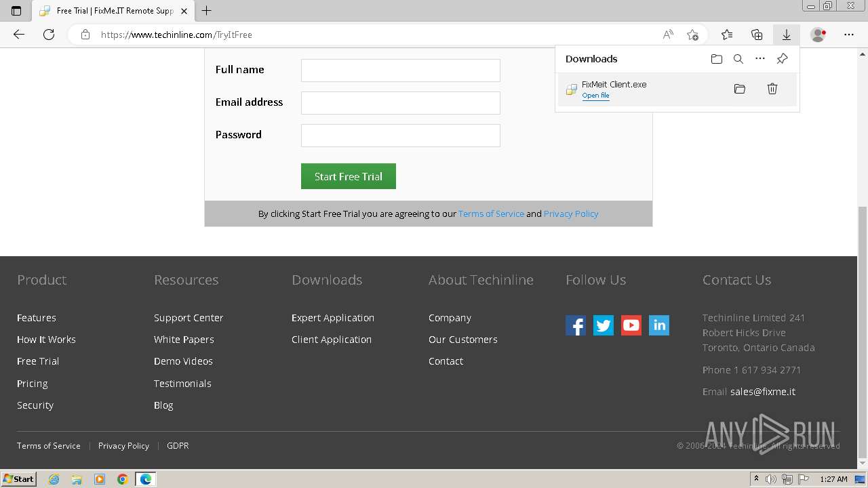
Task: Open LinkedIn social icon
Action: (659, 325)
